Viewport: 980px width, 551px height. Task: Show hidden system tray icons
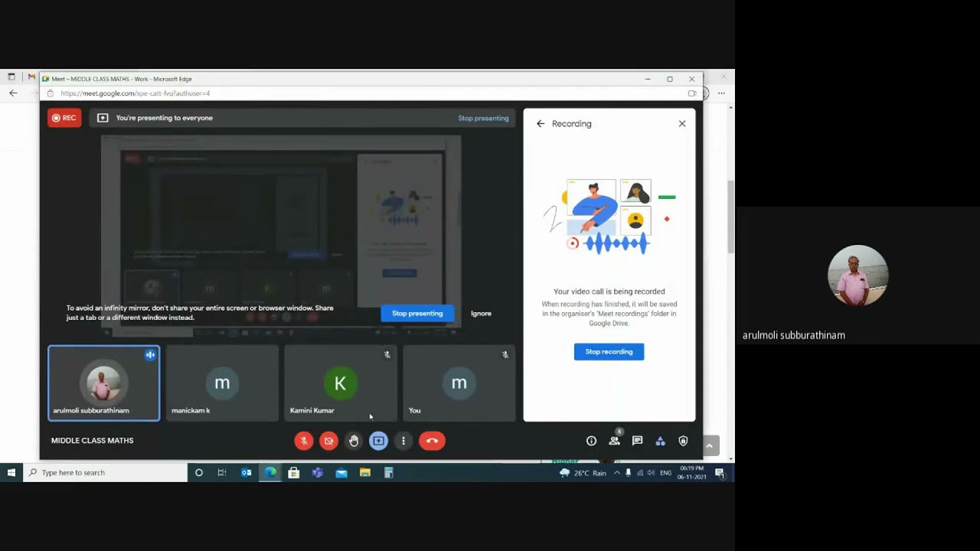616,473
